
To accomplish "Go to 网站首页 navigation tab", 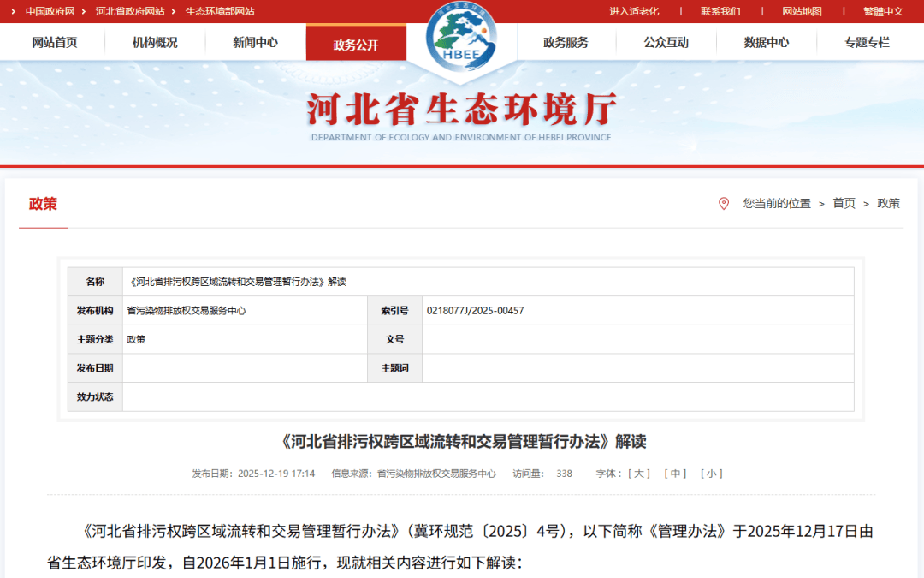I will pos(55,42).
